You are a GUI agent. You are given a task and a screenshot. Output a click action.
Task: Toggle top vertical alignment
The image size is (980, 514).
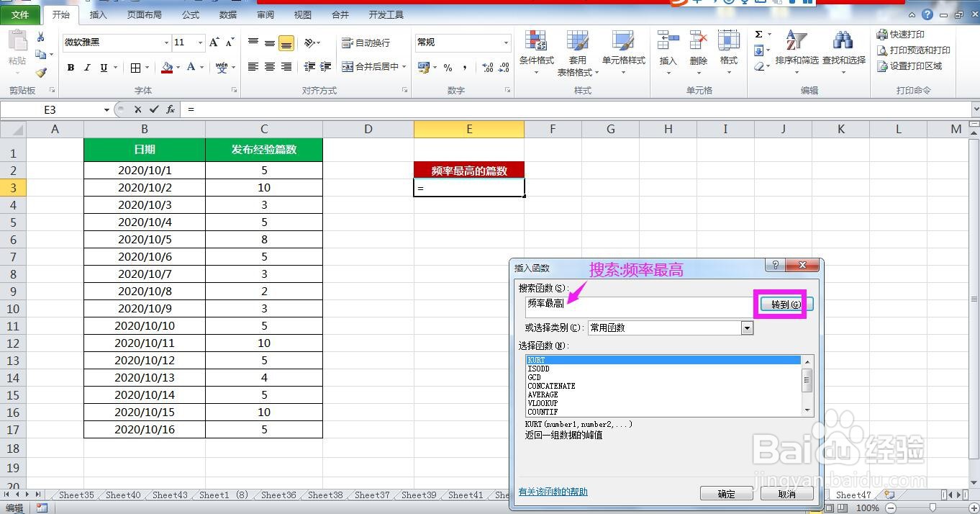[x=253, y=43]
